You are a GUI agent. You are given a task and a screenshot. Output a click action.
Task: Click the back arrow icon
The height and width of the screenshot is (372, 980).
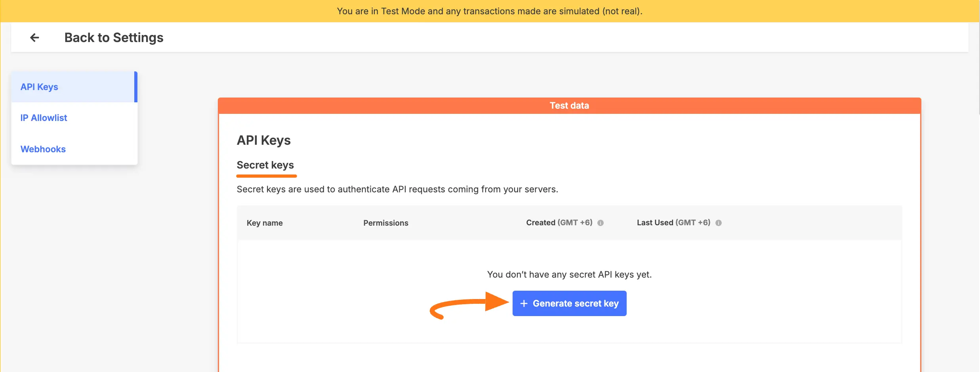point(35,38)
